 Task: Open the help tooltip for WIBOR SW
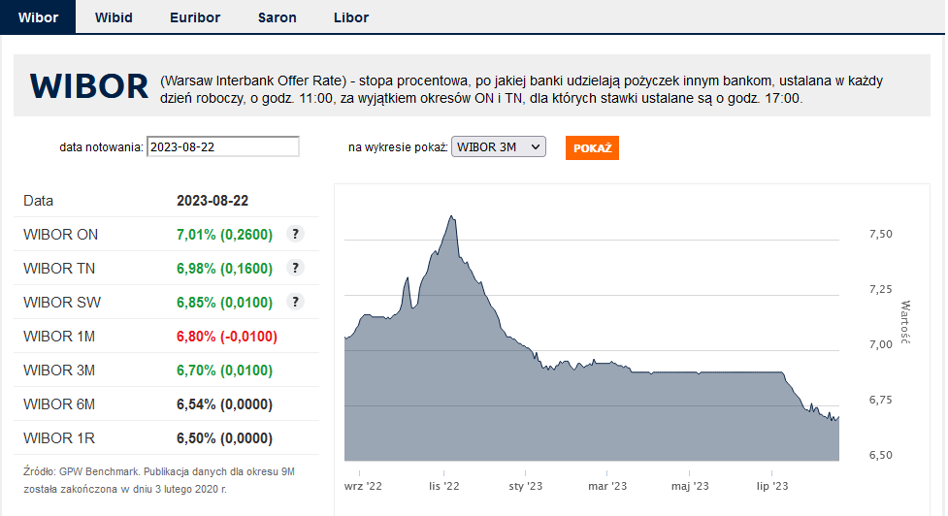coord(295,302)
